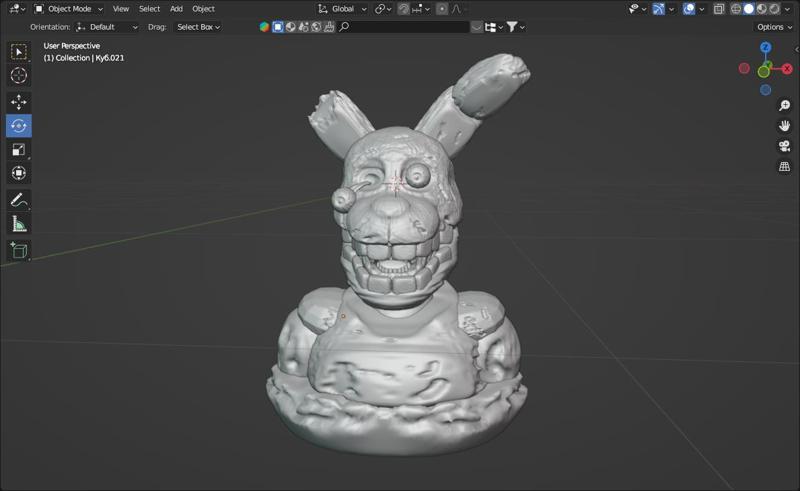Open the Object Mode dropdown

68,9
